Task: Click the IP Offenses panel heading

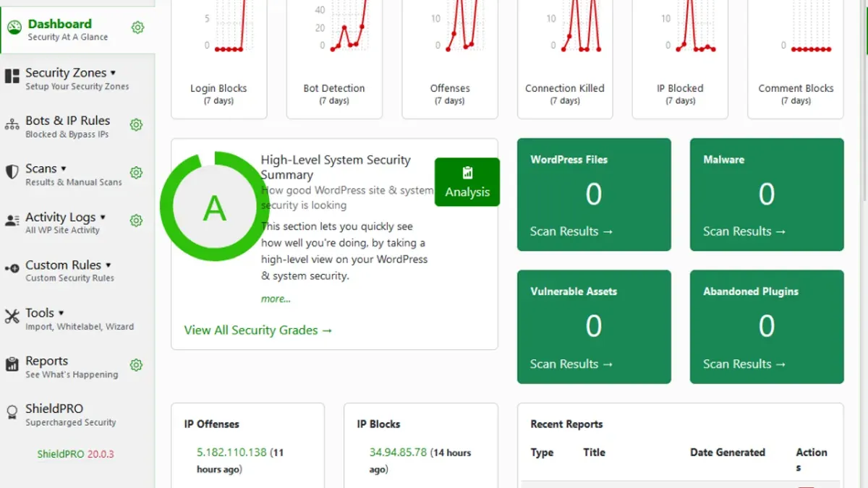Action: pyautogui.click(x=211, y=424)
